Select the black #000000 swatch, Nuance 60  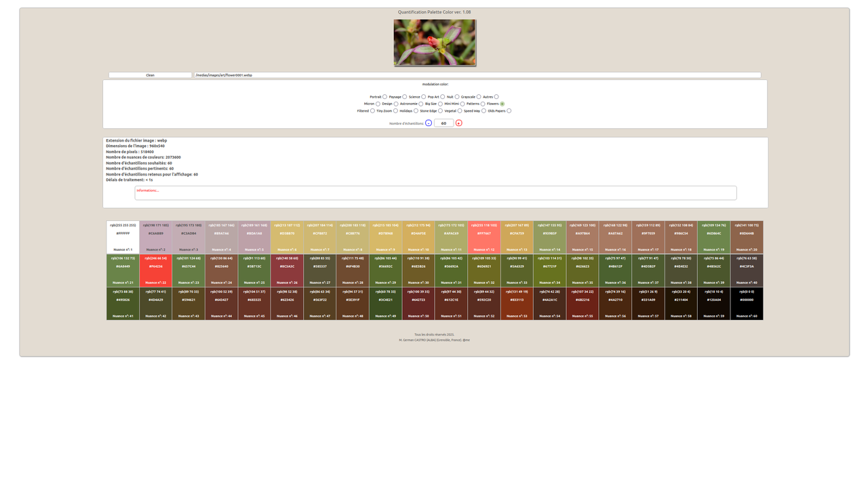pos(747,304)
